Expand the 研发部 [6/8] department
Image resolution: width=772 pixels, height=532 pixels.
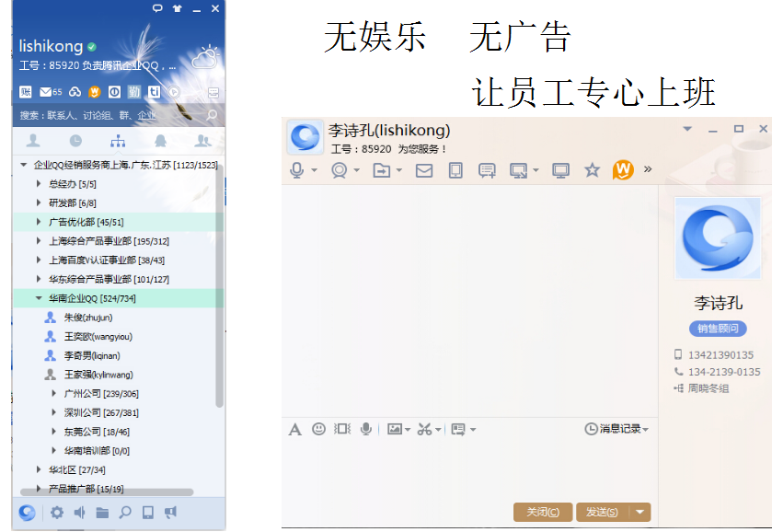click(x=39, y=202)
